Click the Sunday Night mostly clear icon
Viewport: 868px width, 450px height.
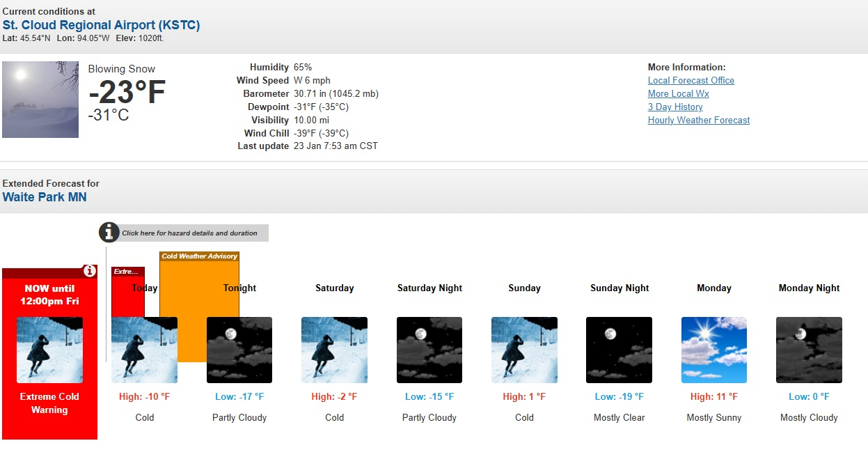click(x=619, y=350)
